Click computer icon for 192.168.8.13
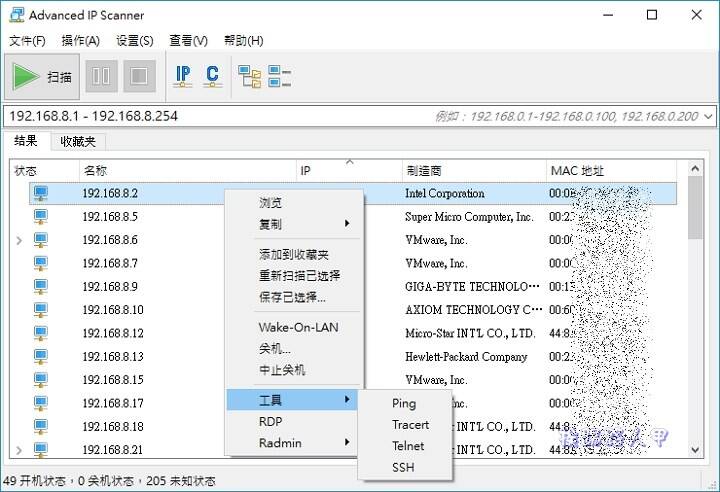This screenshot has height=492, width=720. pos(41,356)
